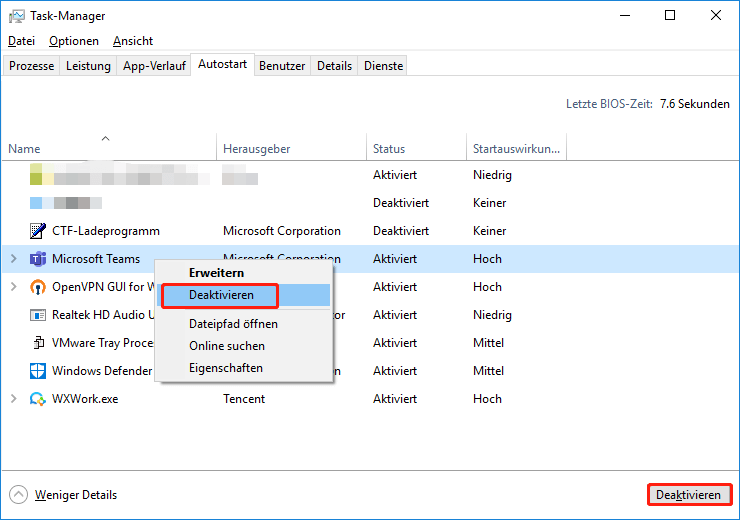
Task: Select the Realtek HD Audio row name
Action: click(103, 315)
